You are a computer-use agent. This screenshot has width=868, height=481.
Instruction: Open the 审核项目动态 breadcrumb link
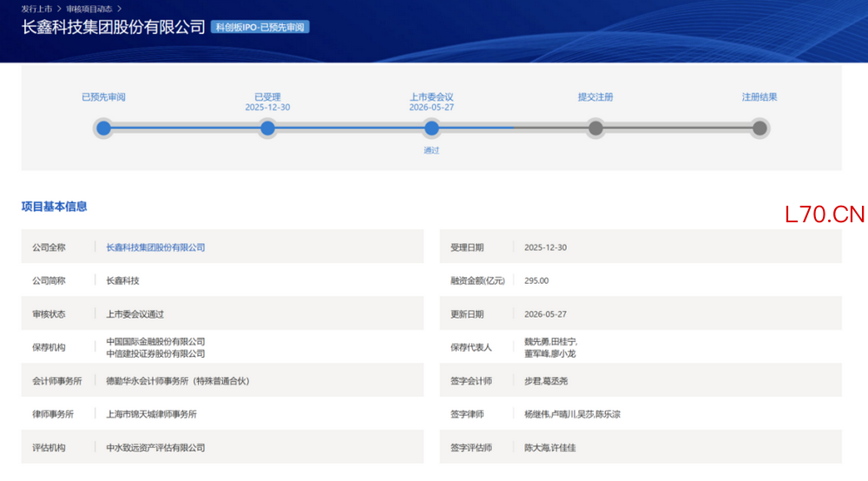(89, 9)
